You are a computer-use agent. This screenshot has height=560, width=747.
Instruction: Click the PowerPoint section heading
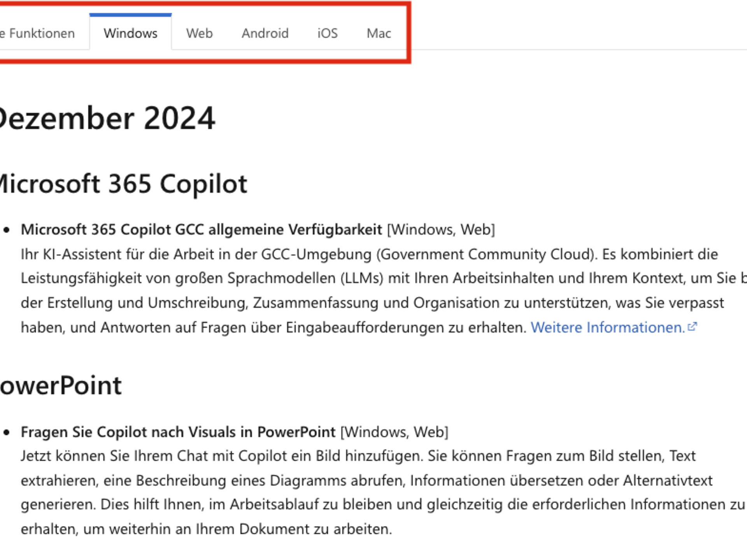(x=60, y=385)
